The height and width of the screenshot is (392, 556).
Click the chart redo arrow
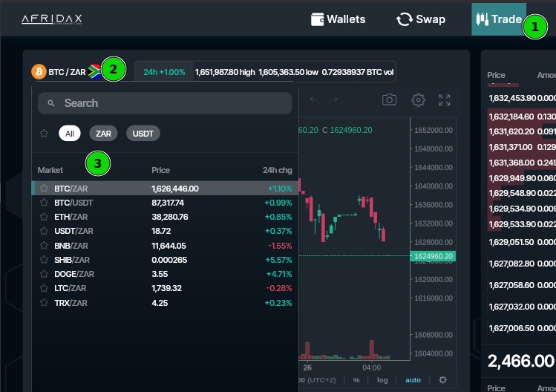click(333, 100)
